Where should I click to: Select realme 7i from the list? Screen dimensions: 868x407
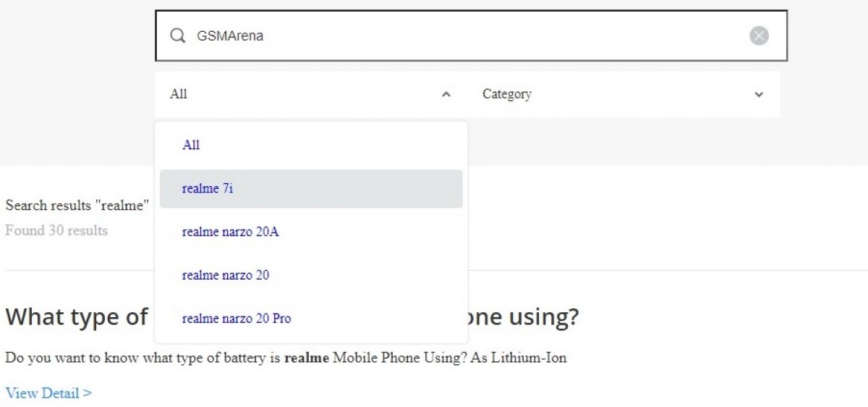(311, 189)
